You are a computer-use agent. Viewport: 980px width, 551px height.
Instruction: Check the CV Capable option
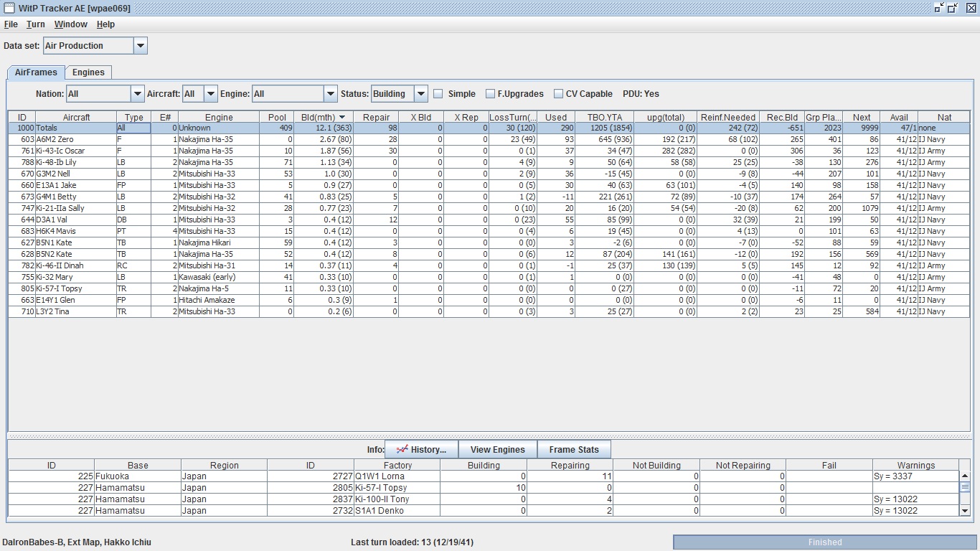point(558,94)
